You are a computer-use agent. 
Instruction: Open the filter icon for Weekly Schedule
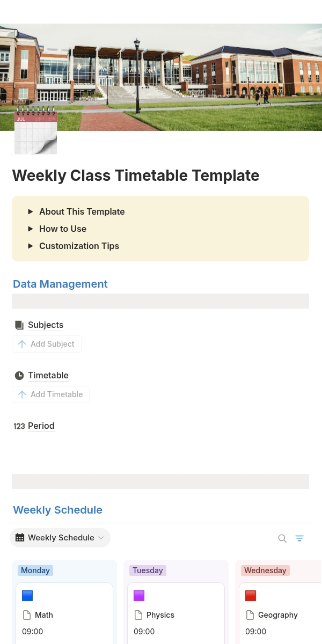coord(299,538)
